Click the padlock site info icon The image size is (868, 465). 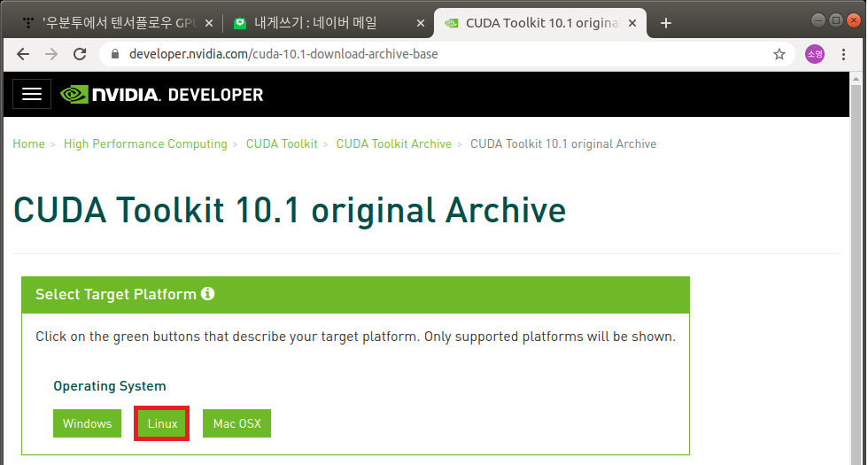point(115,54)
